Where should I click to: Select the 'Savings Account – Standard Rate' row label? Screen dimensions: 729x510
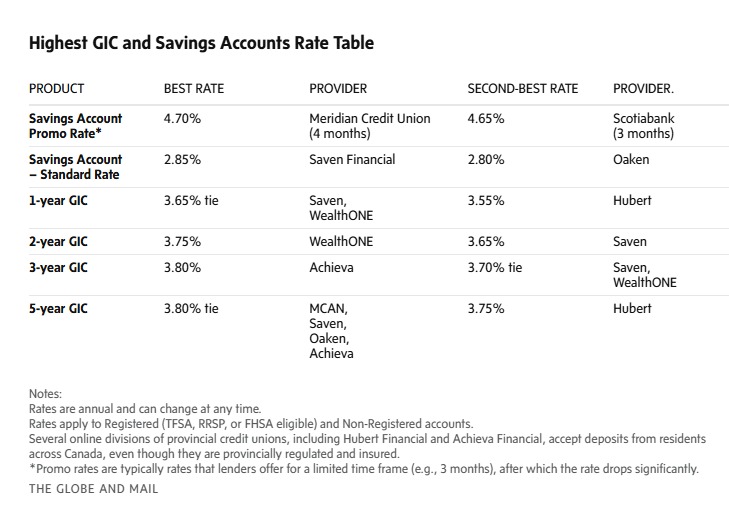coord(76,166)
